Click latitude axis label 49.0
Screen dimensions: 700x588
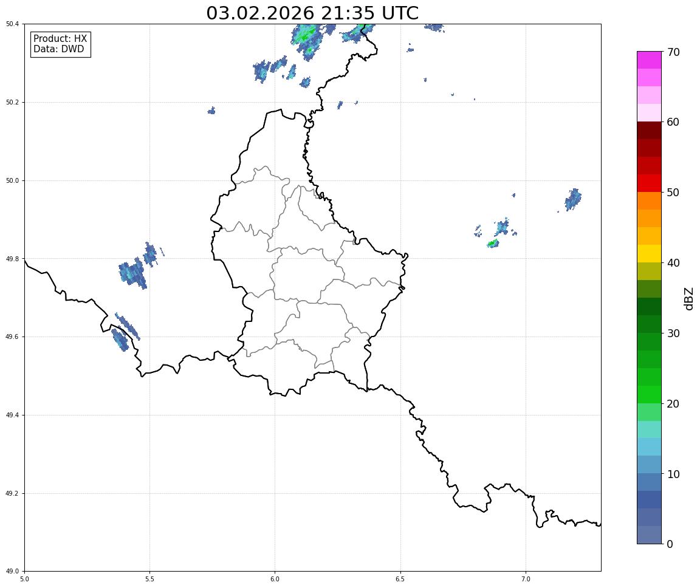click(x=13, y=572)
